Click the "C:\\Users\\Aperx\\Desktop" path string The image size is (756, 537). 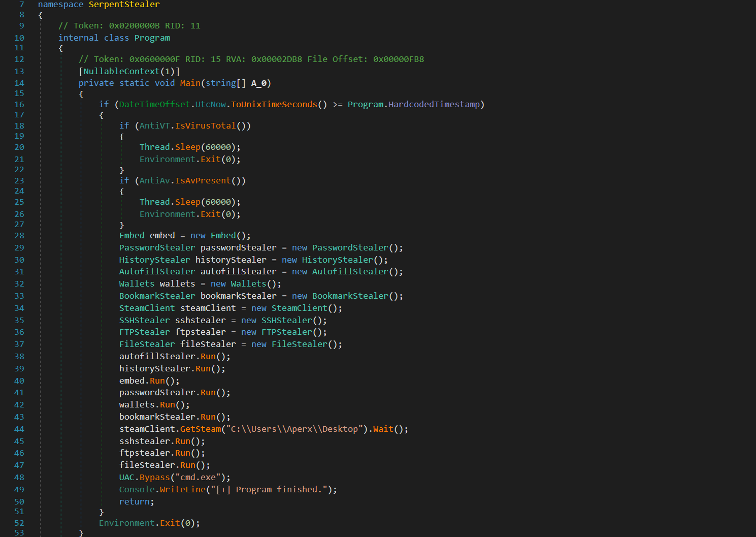click(294, 429)
